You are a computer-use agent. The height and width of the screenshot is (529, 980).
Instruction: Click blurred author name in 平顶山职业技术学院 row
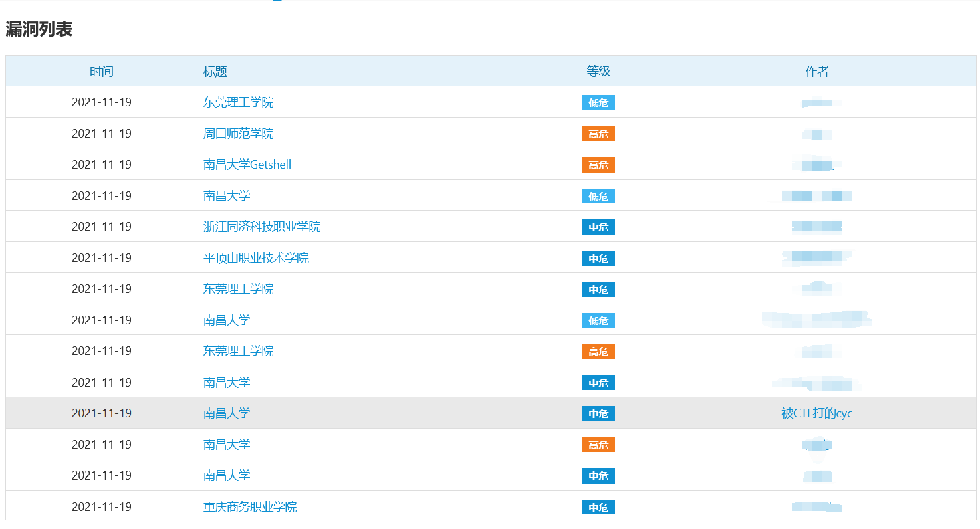point(817,257)
